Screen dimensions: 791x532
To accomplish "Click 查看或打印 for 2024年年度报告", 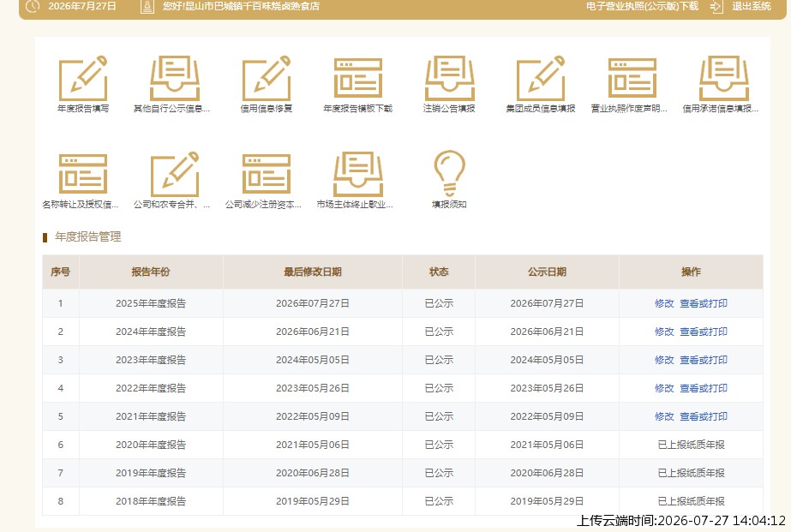I will pos(704,332).
